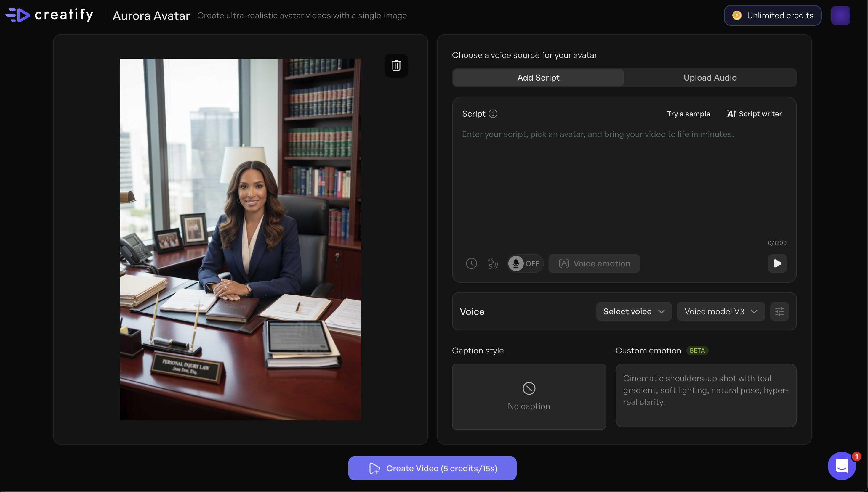Select the No caption style
This screenshot has width=868, height=492.
[x=529, y=397]
